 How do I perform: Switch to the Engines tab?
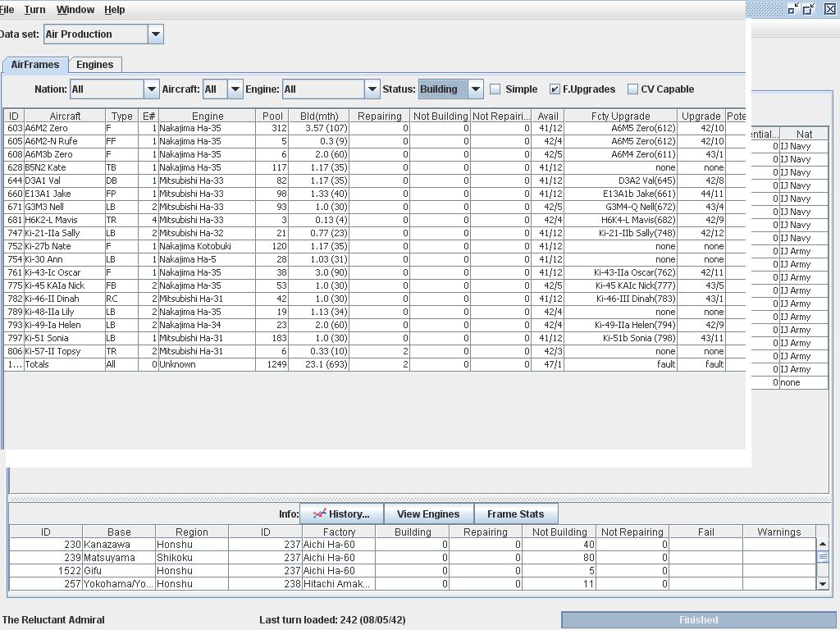point(95,65)
